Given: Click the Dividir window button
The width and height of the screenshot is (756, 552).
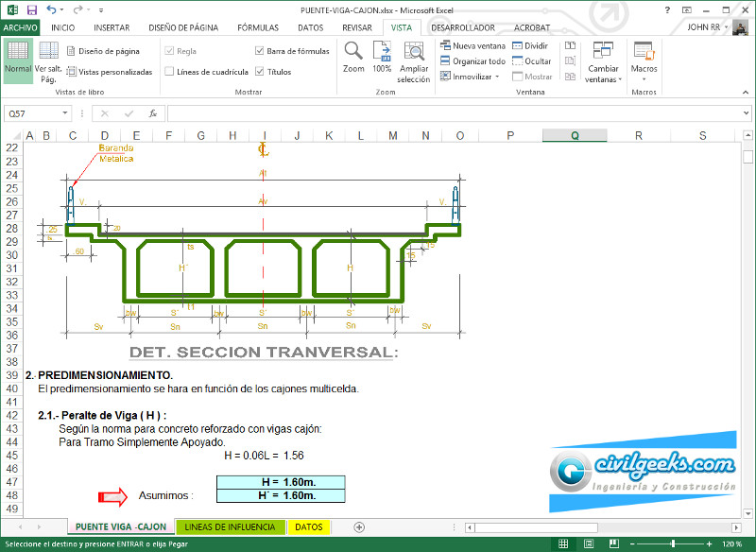Looking at the screenshot, I should [x=530, y=45].
